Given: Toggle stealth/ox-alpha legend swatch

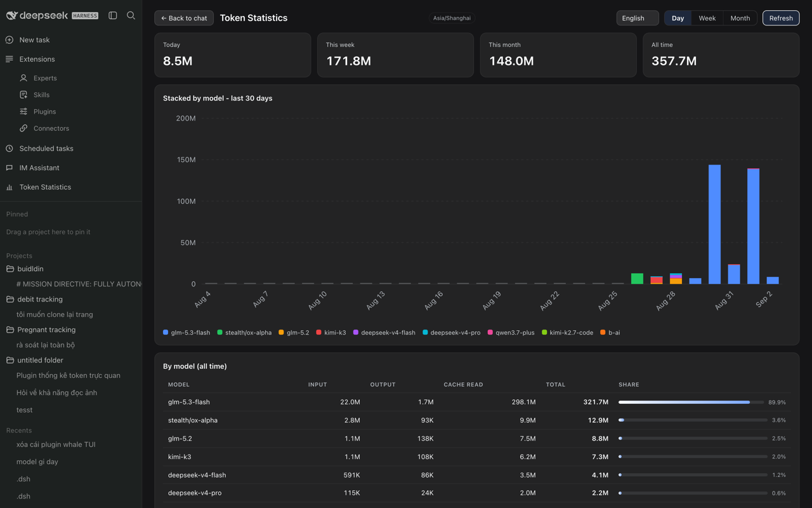Looking at the screenshot, I should pos(220,332).
